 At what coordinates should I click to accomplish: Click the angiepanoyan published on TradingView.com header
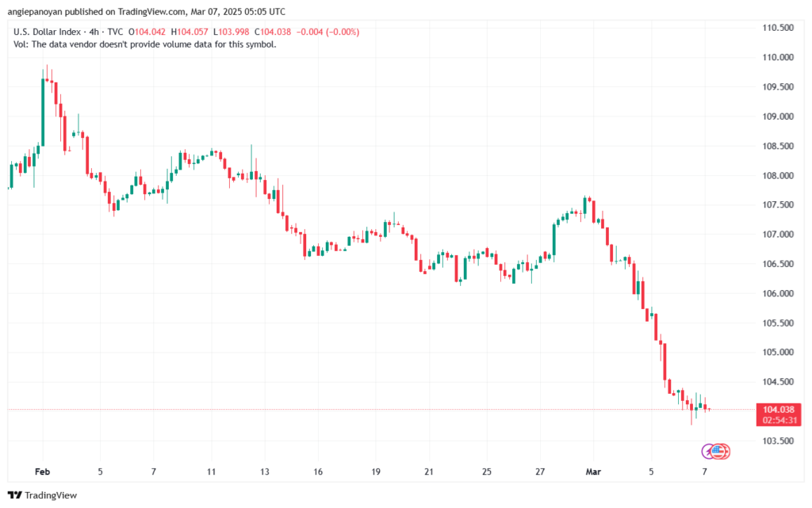(146, 11)
